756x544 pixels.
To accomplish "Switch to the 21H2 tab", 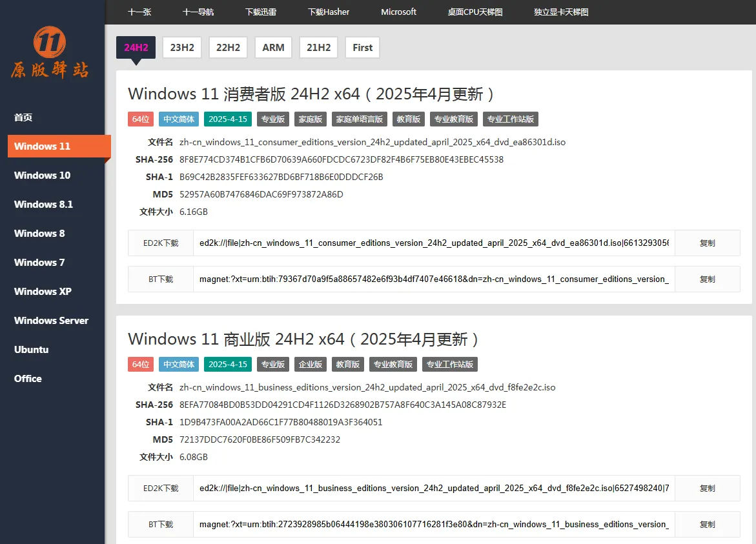I will (318, 47).
